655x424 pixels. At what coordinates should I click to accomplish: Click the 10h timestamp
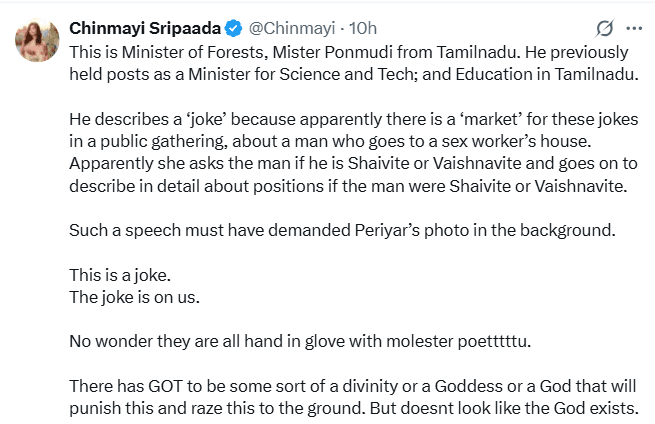363,28
